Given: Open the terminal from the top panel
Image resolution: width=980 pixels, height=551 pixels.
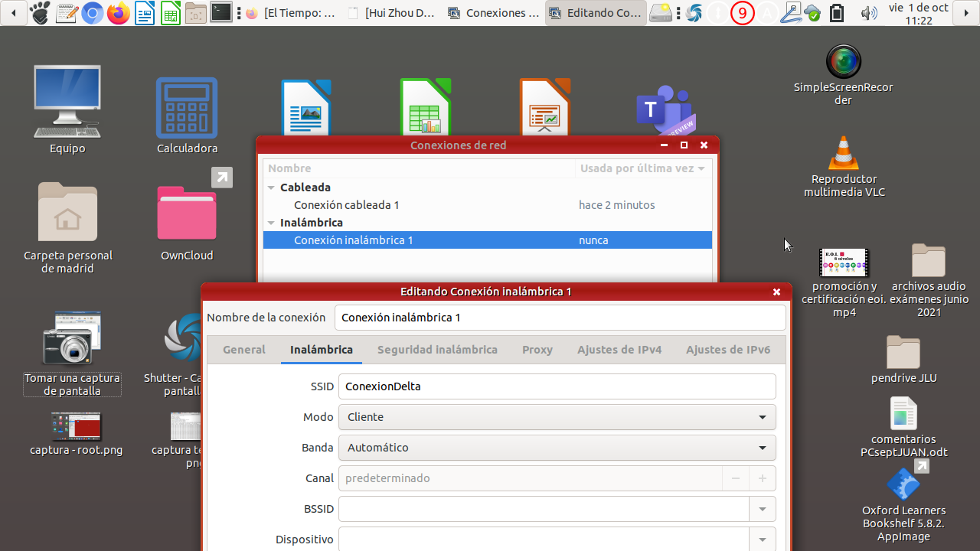Looking at the screenshot, I should pyautogui.click(x=220, y=13).
